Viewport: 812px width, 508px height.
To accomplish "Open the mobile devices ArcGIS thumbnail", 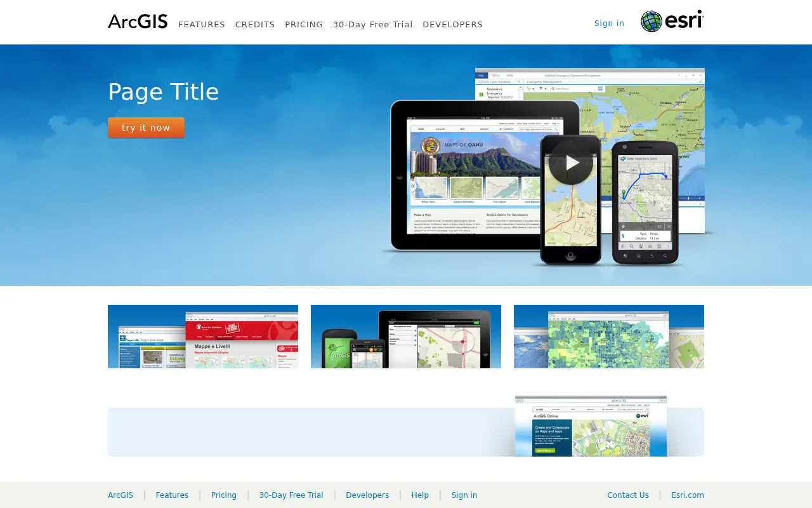I will click(406, 337).
